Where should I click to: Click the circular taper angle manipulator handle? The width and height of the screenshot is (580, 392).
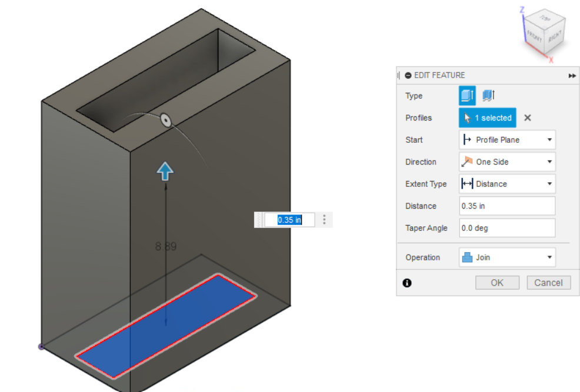pos(166,120)
